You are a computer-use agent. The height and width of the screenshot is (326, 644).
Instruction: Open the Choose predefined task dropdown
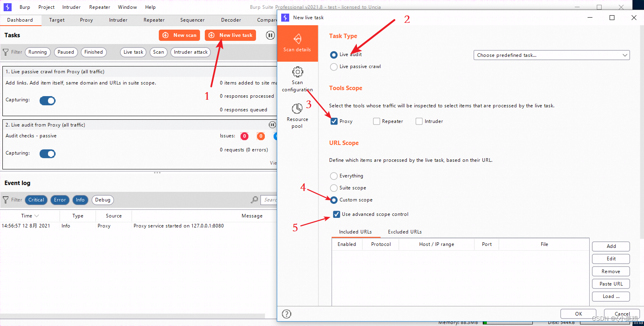(552, 55)
